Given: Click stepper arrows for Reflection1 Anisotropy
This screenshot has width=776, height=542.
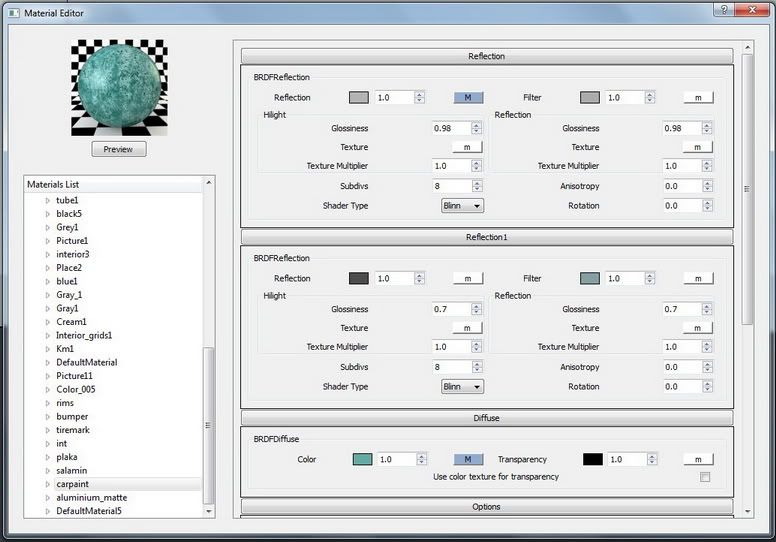Looking at the screenshot, I should [x=707, y=367].
